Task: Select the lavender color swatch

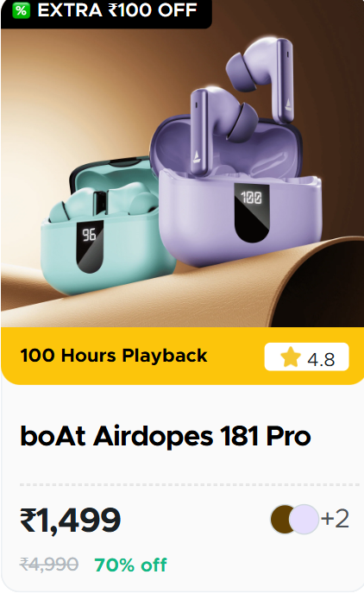Action: (304, 519)
